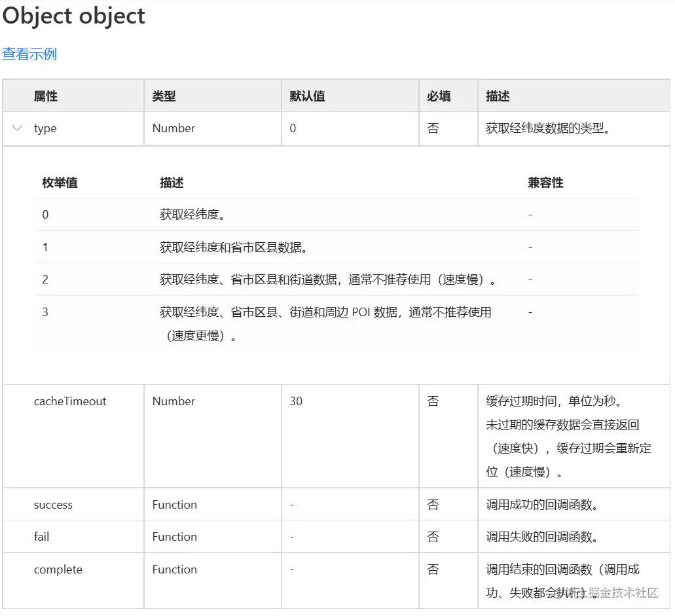
Task: Select the cacheTimeout attribute name
Action: pyautogui.click(x=70, y=401)
